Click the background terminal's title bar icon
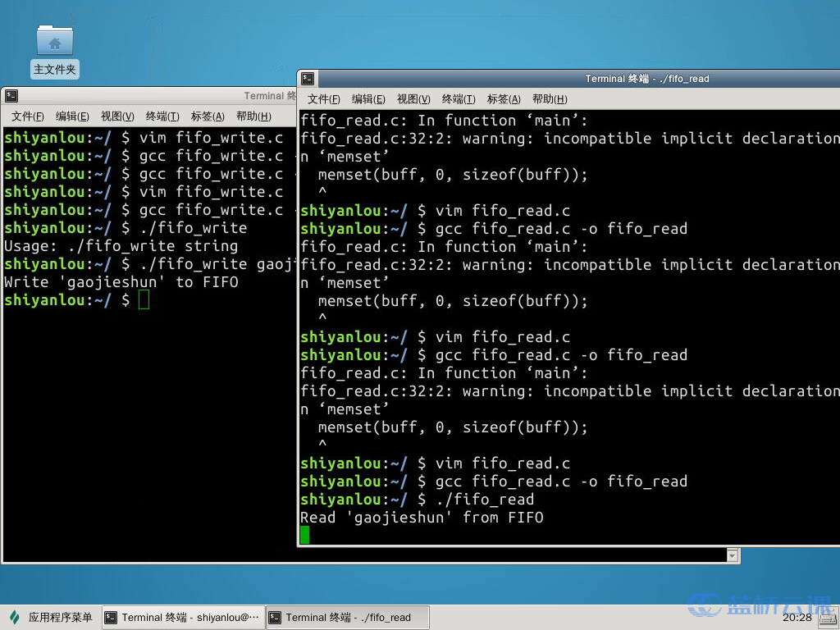 pos(11,96)
